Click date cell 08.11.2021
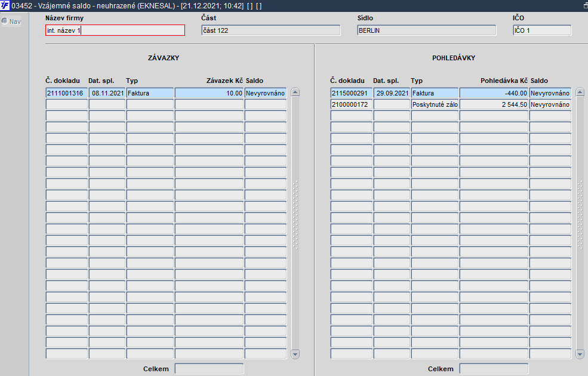The height and width of the screenshot is (376, 588). click(107, 93)
